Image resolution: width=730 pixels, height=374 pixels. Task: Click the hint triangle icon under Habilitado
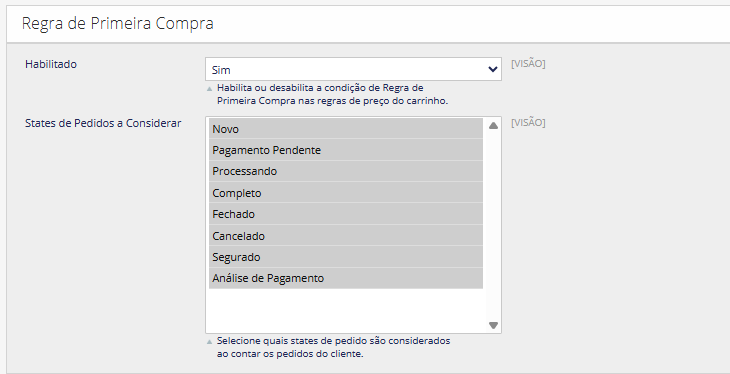point(210,88)
